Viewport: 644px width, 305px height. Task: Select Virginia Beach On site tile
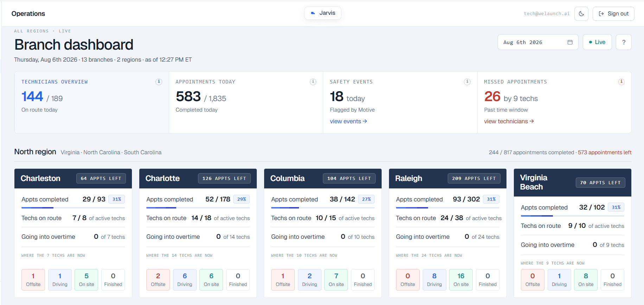586,280
